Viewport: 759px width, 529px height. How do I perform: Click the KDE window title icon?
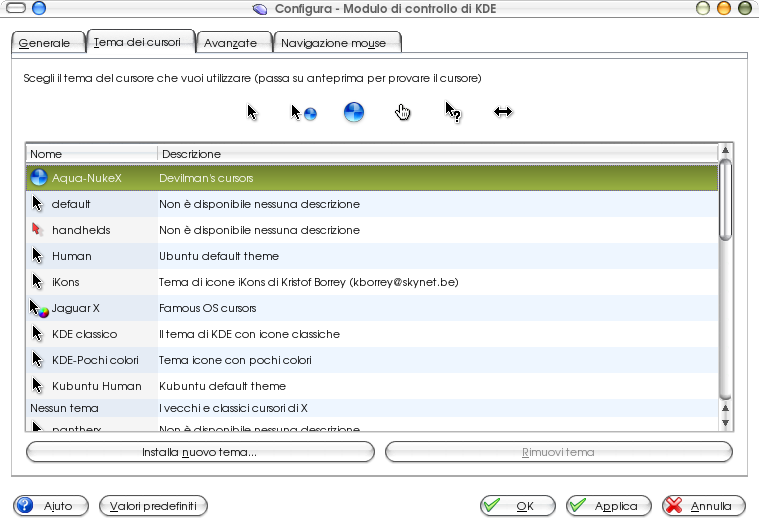click(260, 9)
